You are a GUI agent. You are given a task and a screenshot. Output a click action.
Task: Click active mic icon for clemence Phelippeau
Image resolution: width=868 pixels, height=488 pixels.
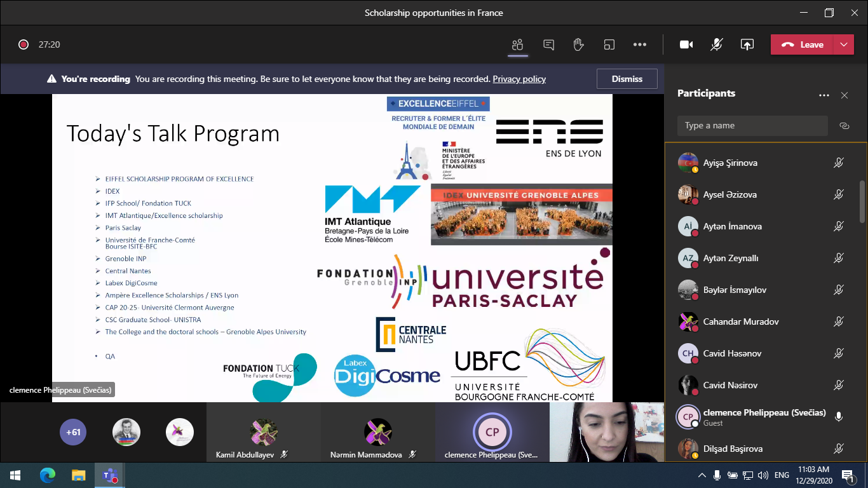(839, 417)
